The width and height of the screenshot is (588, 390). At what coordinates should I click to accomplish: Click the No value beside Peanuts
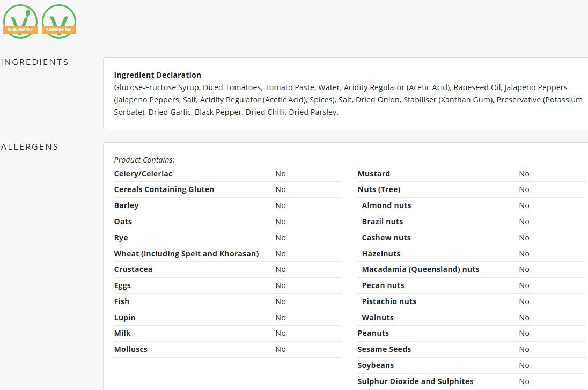tap(524, 333)
